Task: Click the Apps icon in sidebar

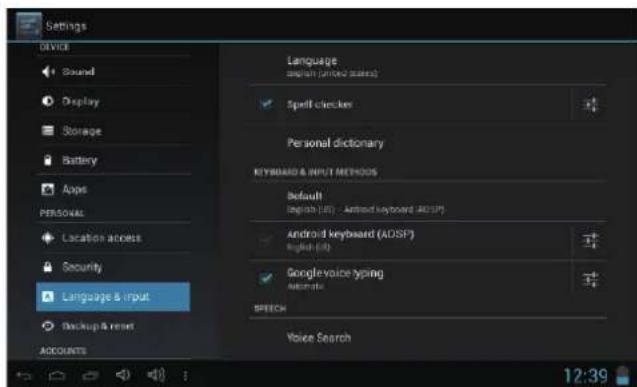Action: point(48,189)
